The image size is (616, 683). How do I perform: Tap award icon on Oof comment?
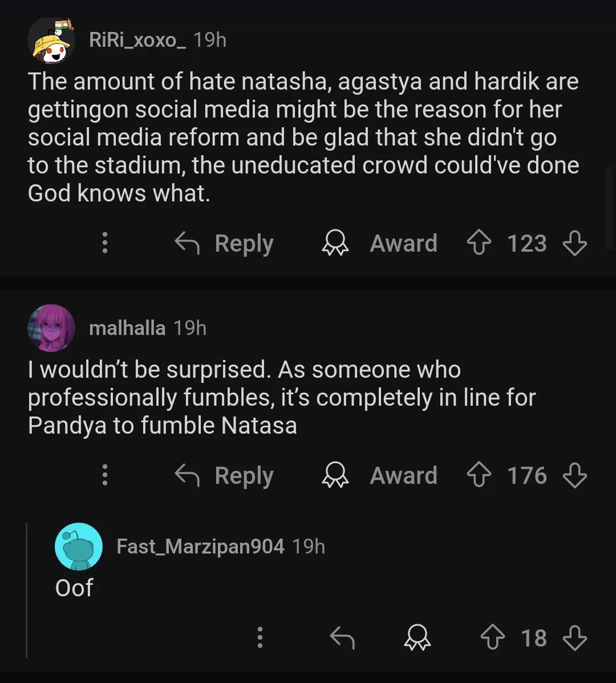coord(418,638)
